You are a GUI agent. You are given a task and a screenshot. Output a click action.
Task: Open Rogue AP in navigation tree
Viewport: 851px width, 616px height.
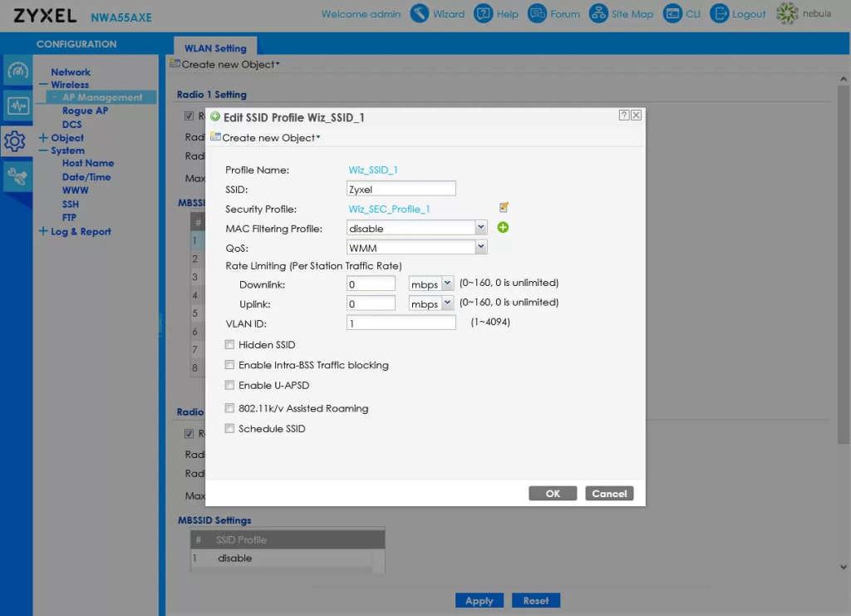(85, 111)
